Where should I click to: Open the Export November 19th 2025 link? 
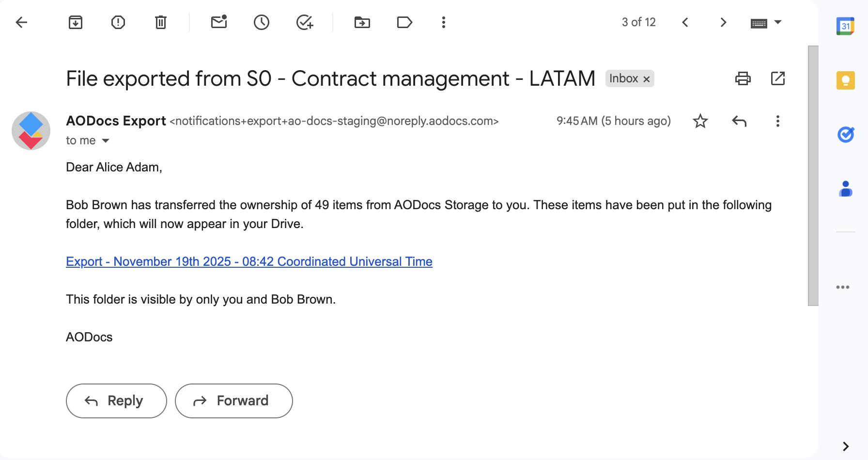tap(249, 261)
